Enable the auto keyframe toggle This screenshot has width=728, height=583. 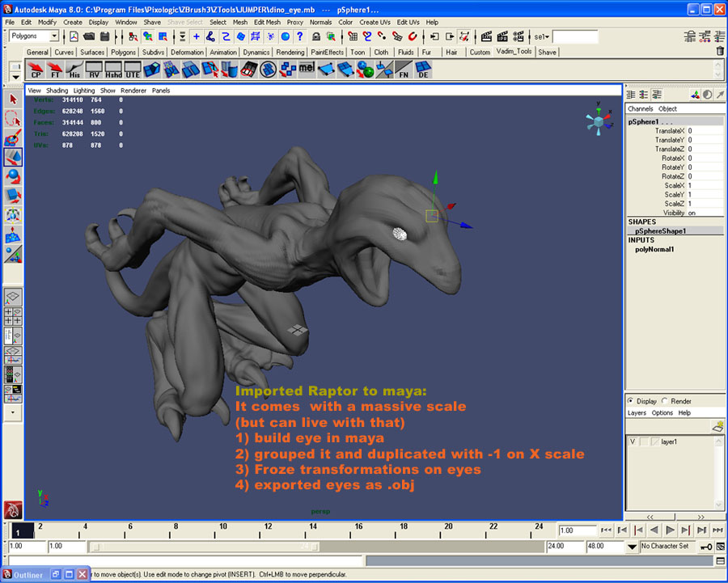tap(705, 546)
